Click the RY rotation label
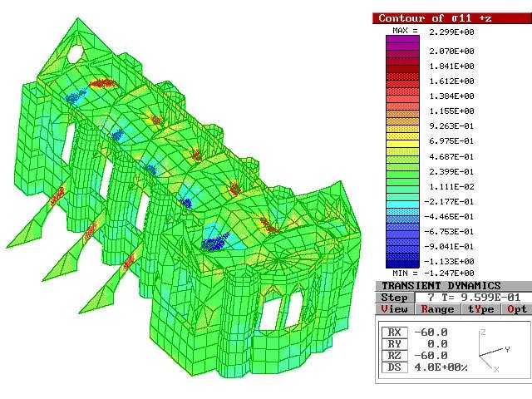 click(x=394, y=344)
